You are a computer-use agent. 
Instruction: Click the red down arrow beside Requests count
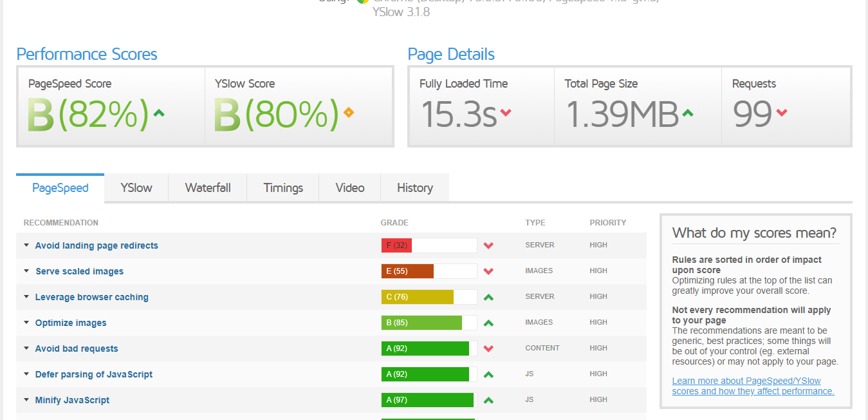tap(782, 113)
